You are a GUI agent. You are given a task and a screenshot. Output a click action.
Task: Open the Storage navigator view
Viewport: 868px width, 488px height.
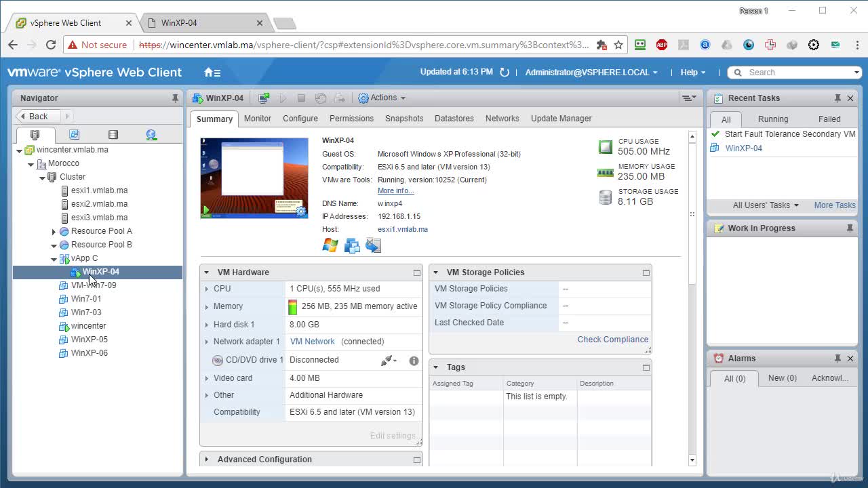tap(113, 135)
